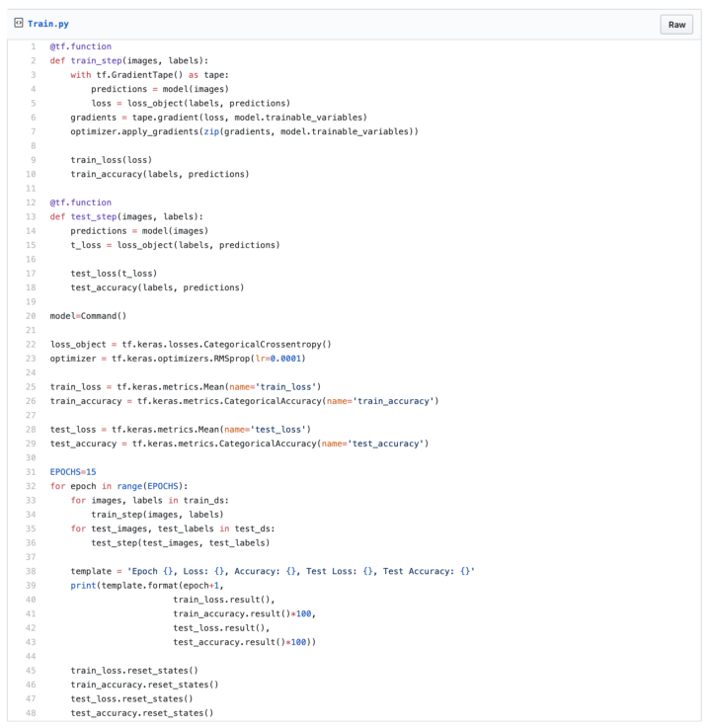This screenshot has width=711, height=728.
Task: Click t_loss assignment on line 15
Action: pyautogui.click(x=175, y=245)
